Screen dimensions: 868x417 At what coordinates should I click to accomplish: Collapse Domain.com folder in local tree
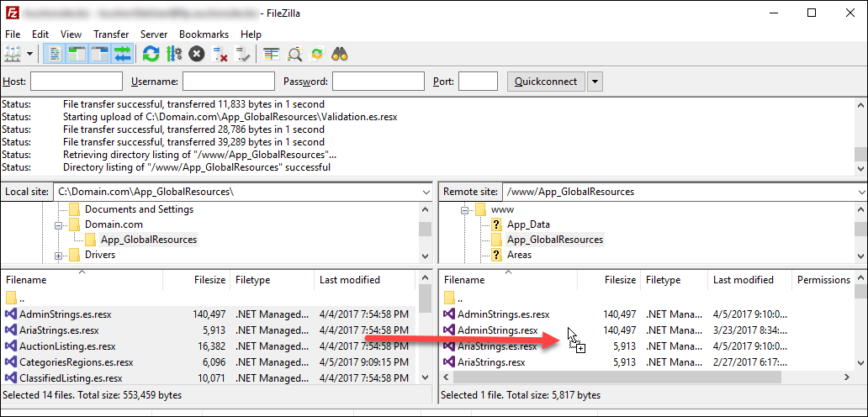coord(58,225)
